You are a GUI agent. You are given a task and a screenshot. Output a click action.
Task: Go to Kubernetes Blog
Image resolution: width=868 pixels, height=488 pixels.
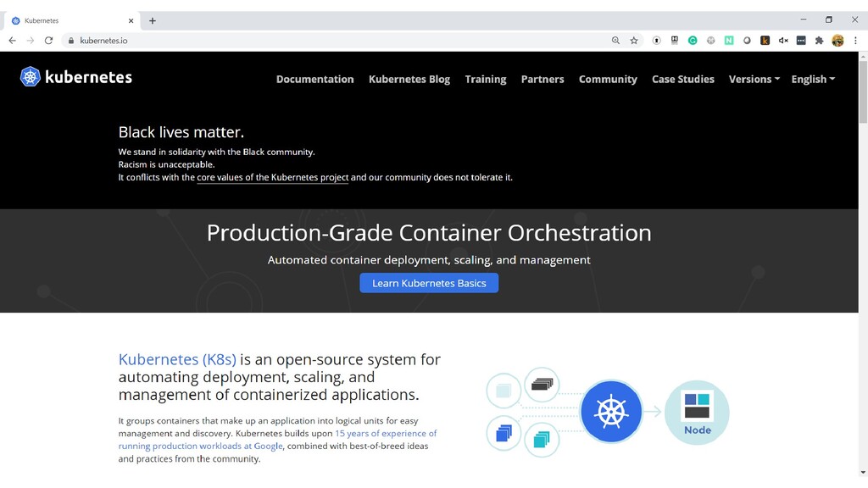pyautogui.click(x=409, y=79)
